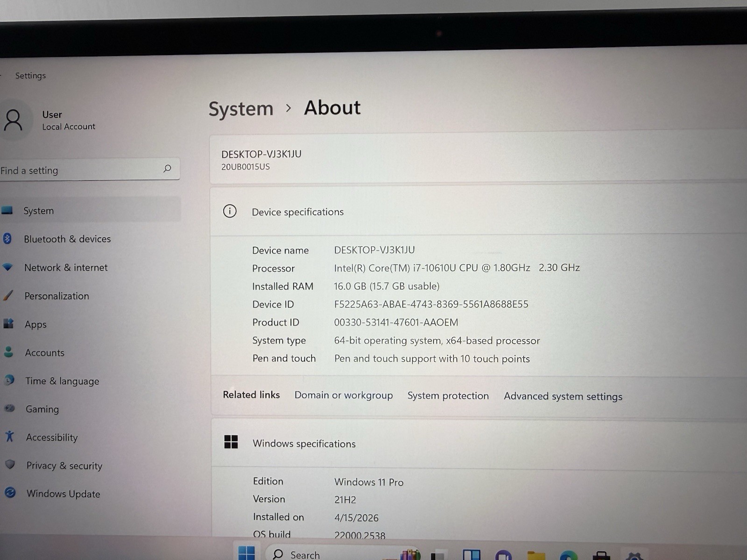Select the Edition value Windows 11 Pro
This screenshot has height=560, width=747.
click(x=369, y=482)
